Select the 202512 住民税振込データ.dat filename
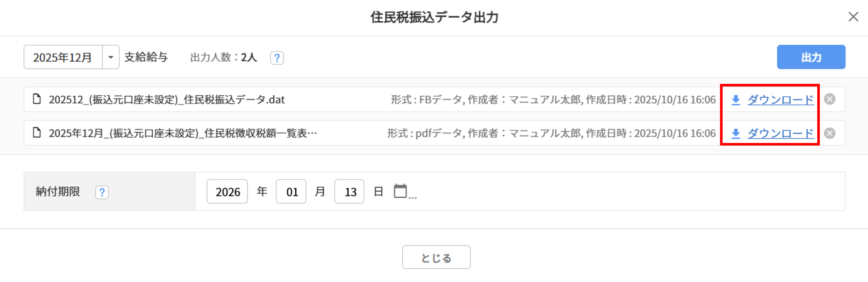868x282 pixels. pos(167,100)
